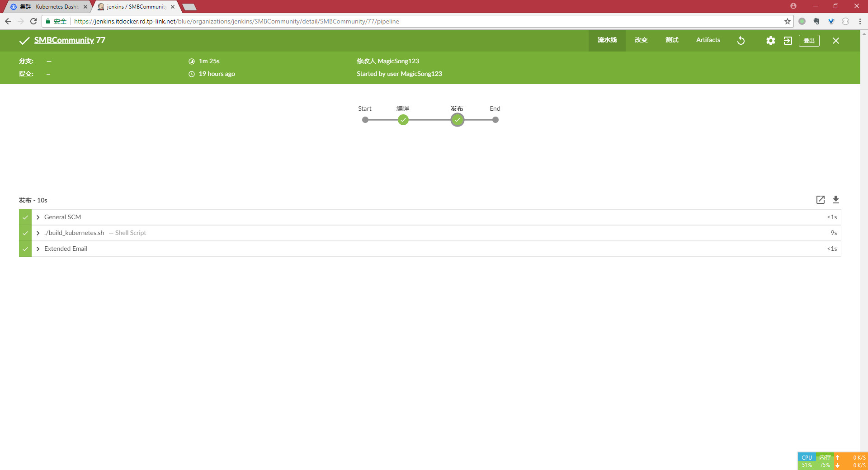Open the SMBCommunity project link

tap(64, 40)
